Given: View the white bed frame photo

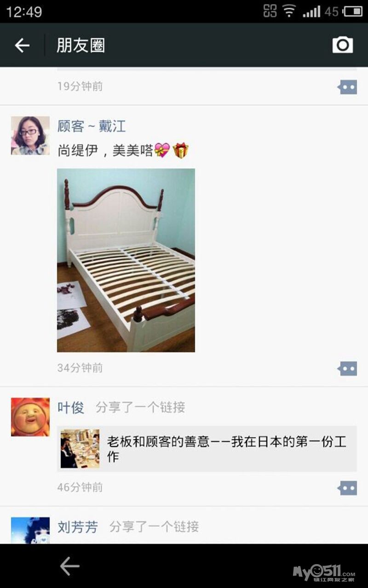Looking at the screenshot, I should click(126, 260).
